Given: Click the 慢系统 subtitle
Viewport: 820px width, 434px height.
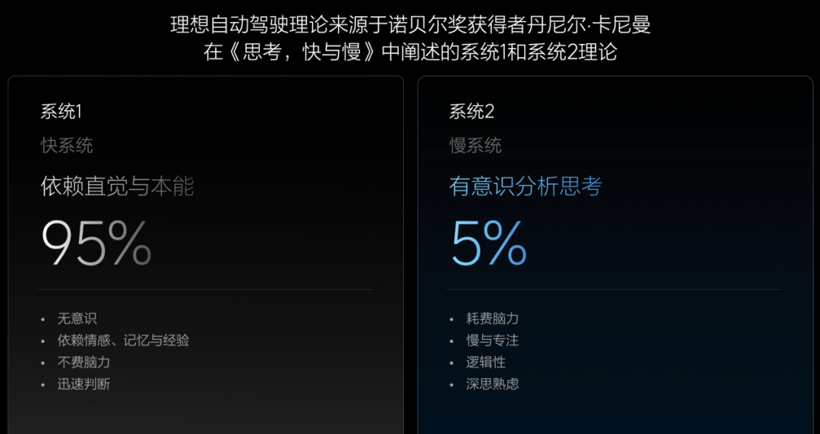Looking at the screenshot, I should click(x=476, y=146).
